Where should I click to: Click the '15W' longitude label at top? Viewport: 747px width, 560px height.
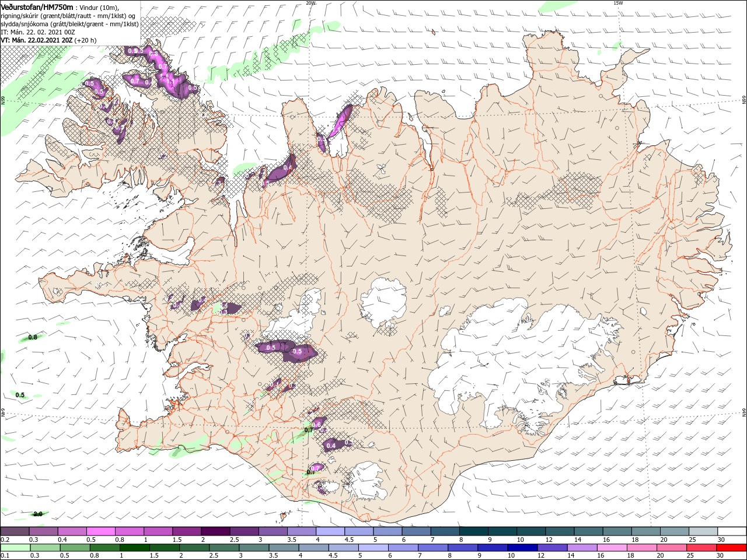[618, 3]
